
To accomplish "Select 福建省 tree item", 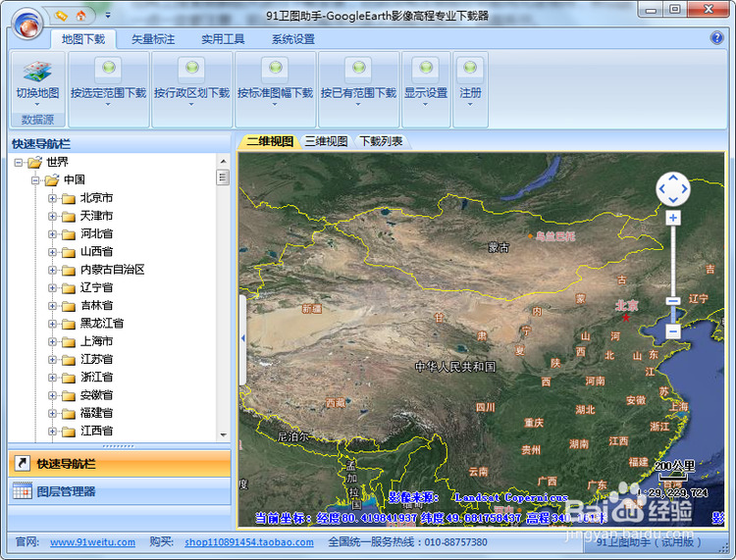I will click(97, 413).
